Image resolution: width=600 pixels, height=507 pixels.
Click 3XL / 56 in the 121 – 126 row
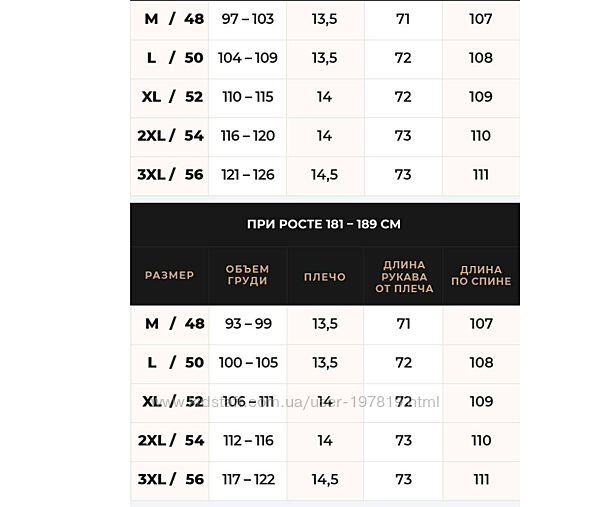coord(170,175)
